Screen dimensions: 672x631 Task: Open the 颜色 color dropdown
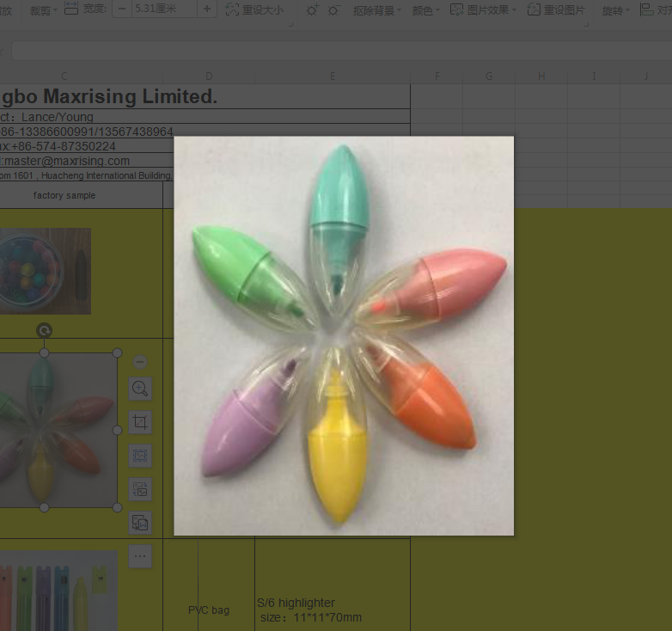click(425, 10)
